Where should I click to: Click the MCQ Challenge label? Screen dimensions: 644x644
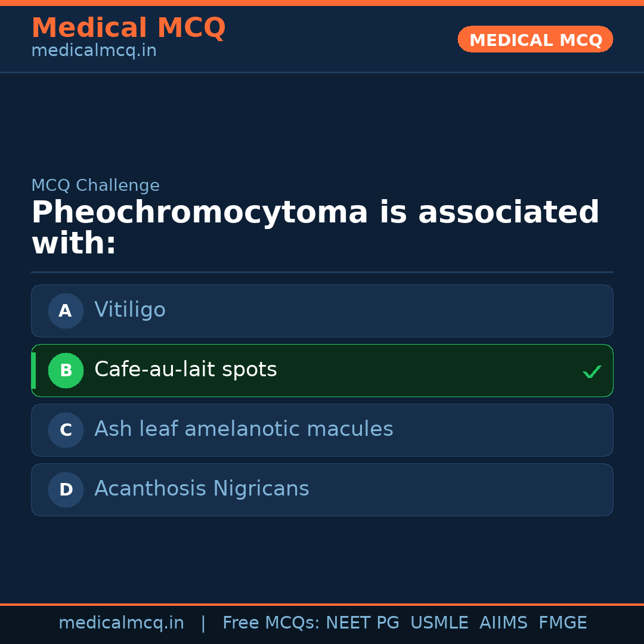(x=95, y=185)
